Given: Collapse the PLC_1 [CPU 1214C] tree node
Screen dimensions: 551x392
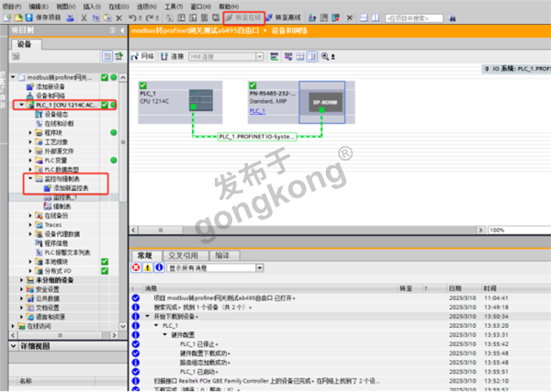Looking at the screenshot, I should pyautogui.click(x=21, y=105).
